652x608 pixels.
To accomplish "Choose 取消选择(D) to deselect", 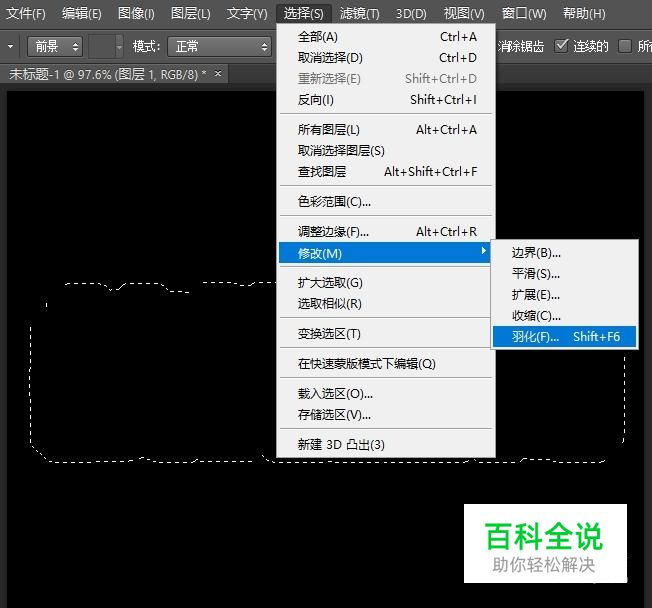I will tap(387, 58).
